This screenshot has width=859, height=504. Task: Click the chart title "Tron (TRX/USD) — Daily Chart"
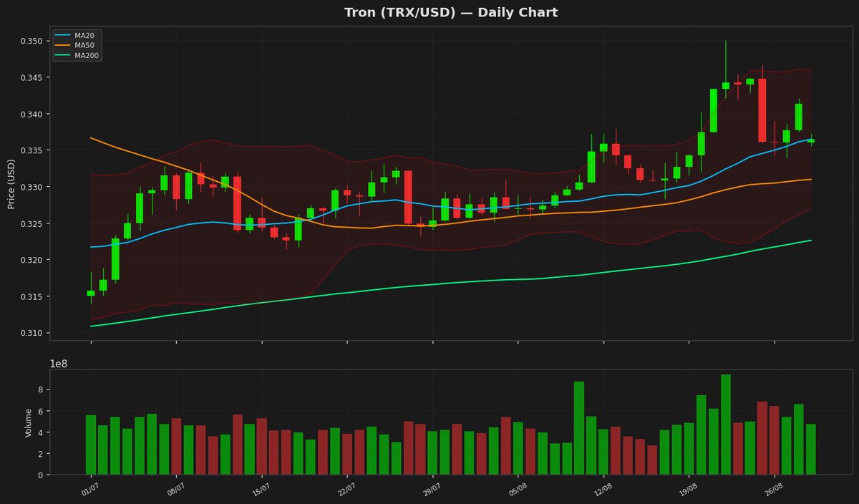tap(451, 12)
